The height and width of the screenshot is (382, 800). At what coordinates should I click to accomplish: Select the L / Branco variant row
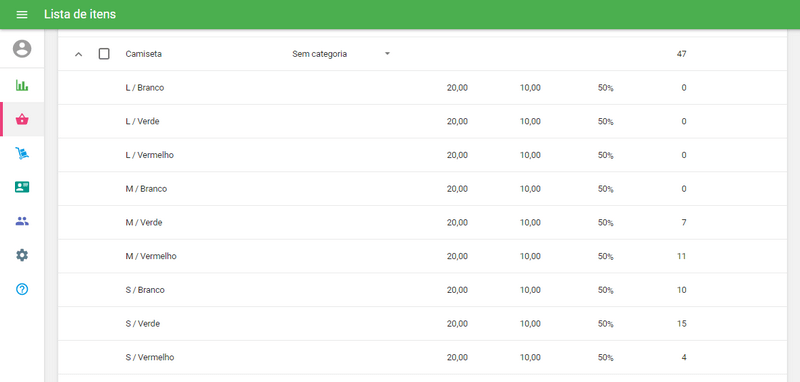[x=422, y=88]
